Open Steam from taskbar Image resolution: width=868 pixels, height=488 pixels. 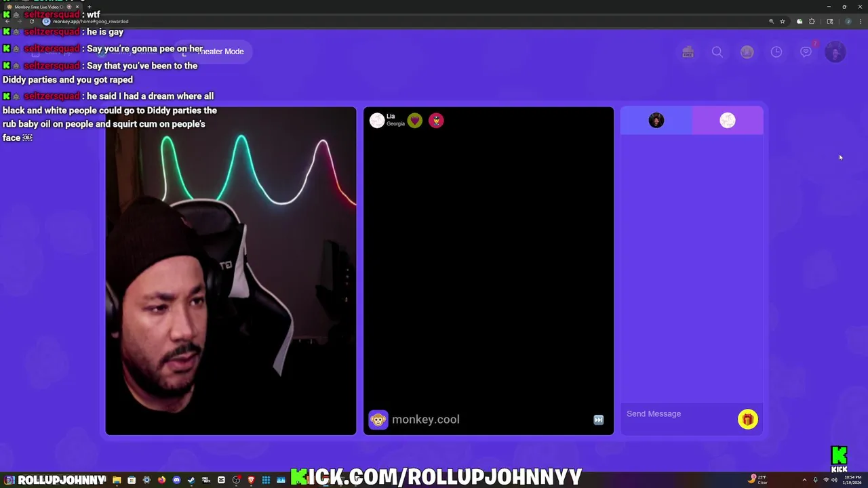pyautogui.click(x=191, y=480)
